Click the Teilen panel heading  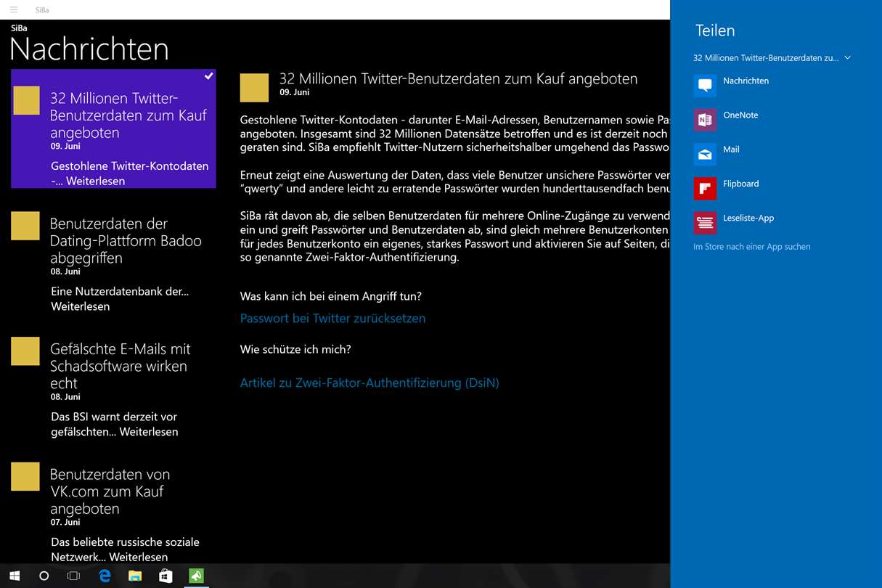point(715,30)
